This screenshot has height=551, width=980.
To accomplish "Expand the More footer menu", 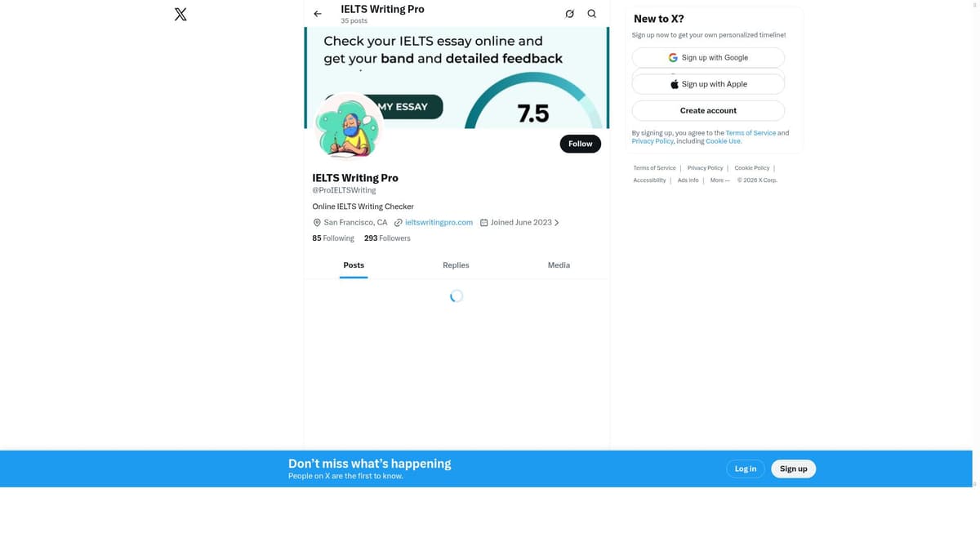I will [x=719, y=180].
